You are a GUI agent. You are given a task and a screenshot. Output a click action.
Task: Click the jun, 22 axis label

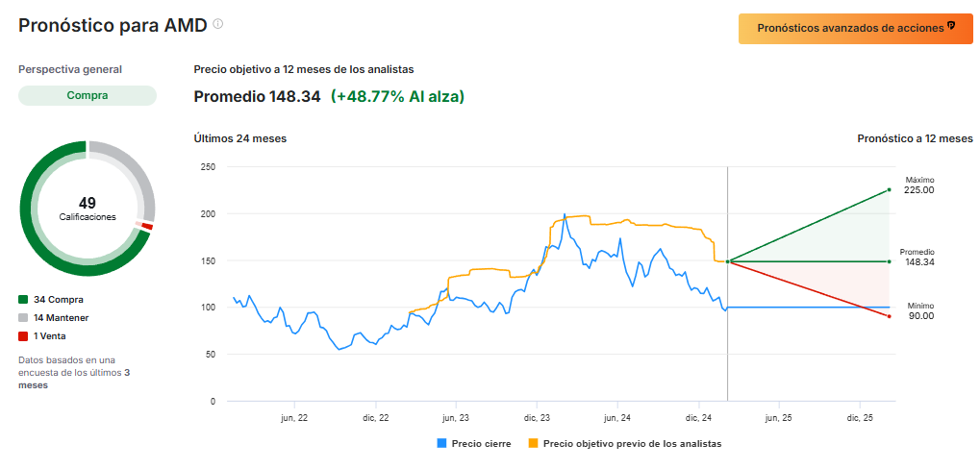coord(295,416)
